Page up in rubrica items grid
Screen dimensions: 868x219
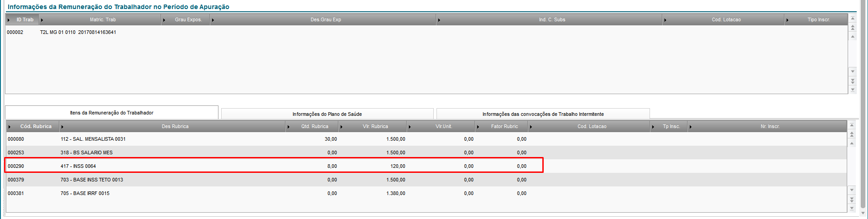coord(852,134)
